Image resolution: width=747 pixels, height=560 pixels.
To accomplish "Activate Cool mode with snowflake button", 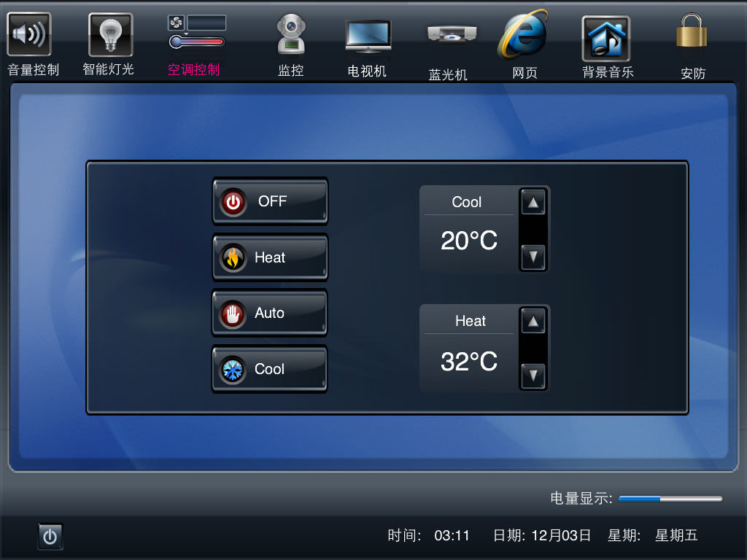I will click(x=270, y=369).
